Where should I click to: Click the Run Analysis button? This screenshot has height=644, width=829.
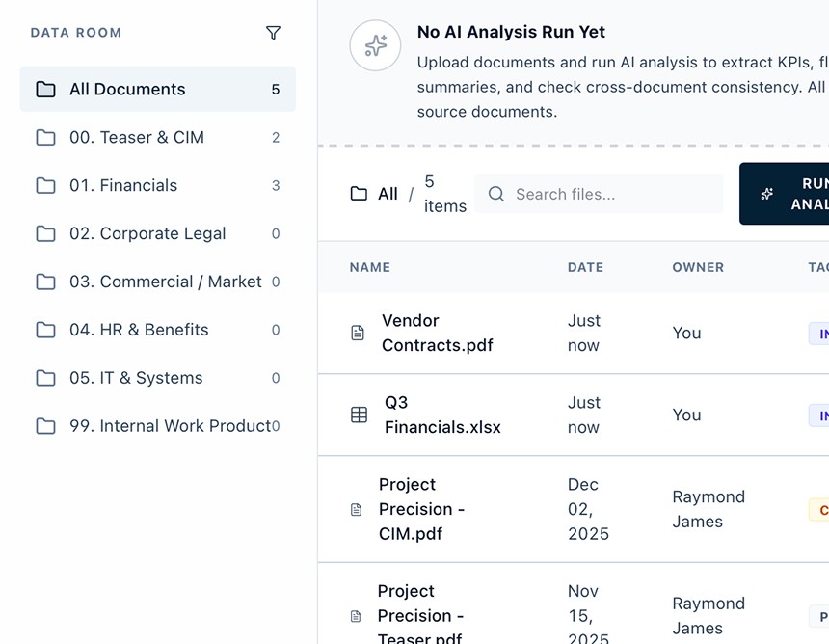coord(785,194)
